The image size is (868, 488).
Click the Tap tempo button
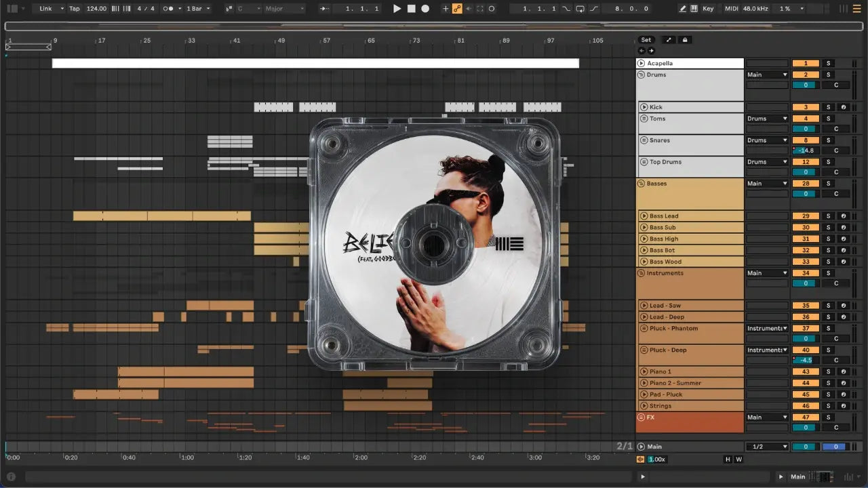point(75,9)
